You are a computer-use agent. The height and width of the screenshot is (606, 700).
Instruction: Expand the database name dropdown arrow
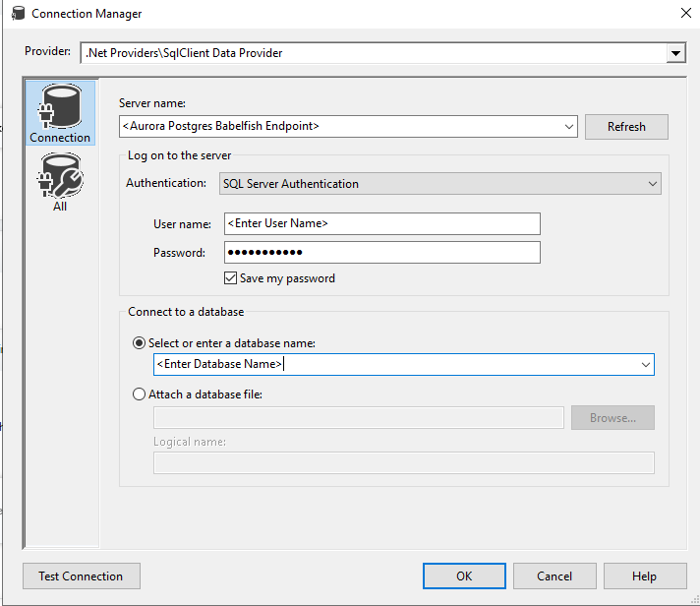tap(646, 364)
